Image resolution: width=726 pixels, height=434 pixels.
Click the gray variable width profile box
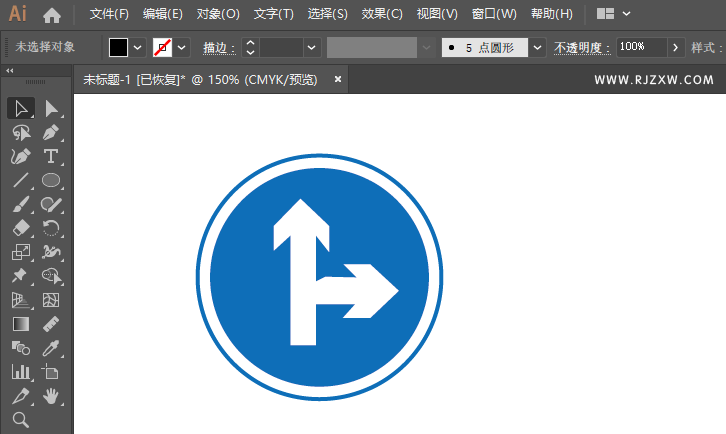click(372, 47)
